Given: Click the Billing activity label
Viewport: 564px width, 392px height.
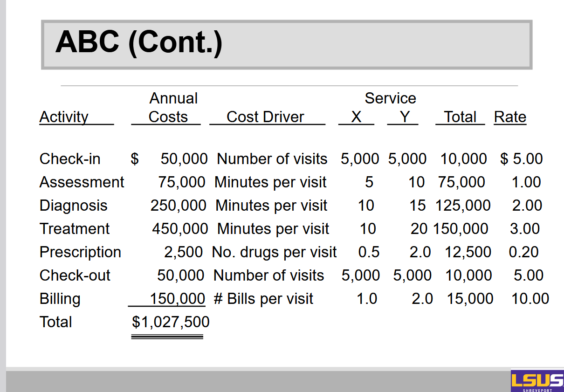Looking at the screenshot, I should point(60,299).
